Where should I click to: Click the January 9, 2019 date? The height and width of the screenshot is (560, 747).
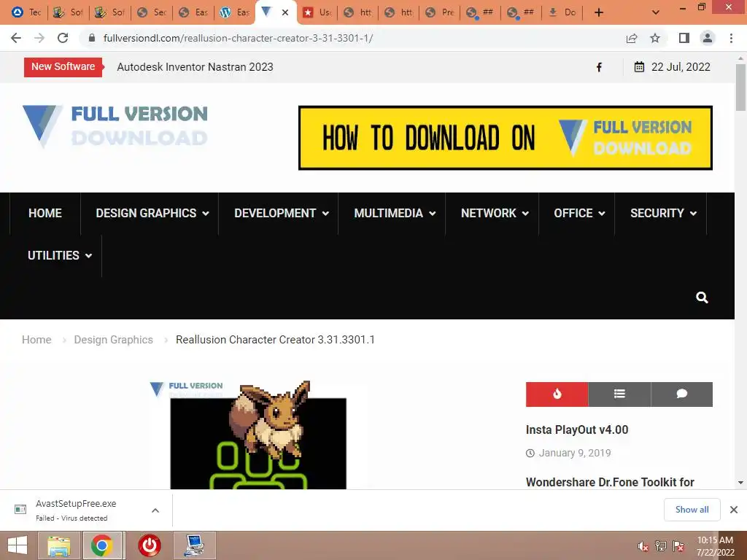pos(575,453)
